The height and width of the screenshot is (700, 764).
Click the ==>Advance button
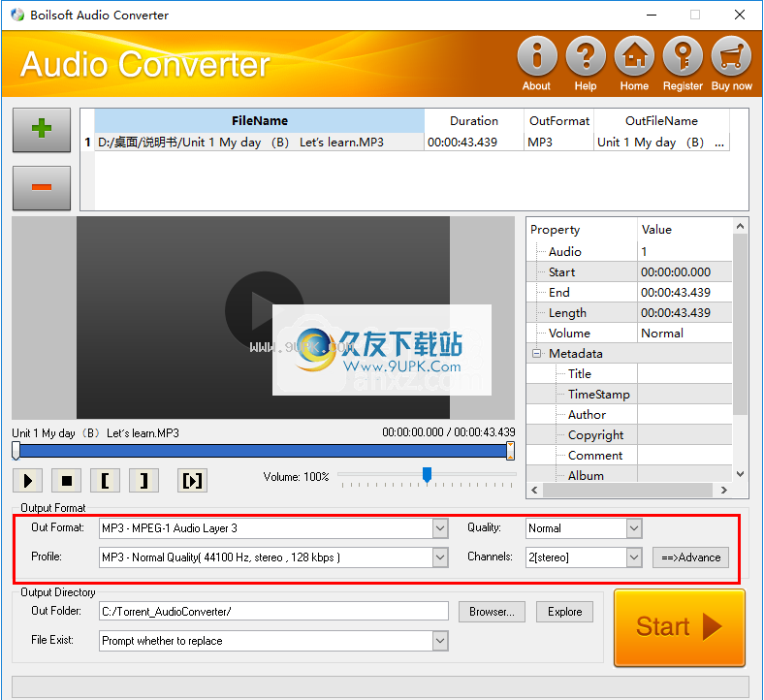(x=690, y=557)
